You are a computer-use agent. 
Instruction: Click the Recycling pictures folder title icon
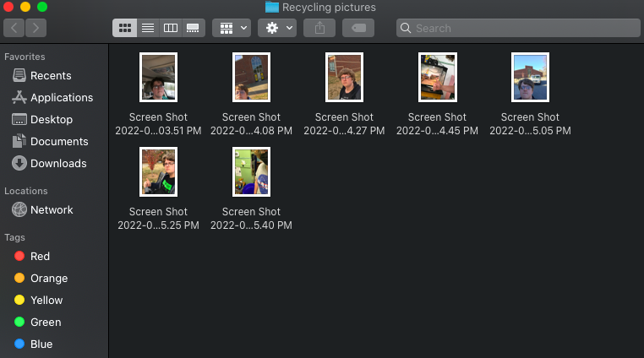(272, 7)
